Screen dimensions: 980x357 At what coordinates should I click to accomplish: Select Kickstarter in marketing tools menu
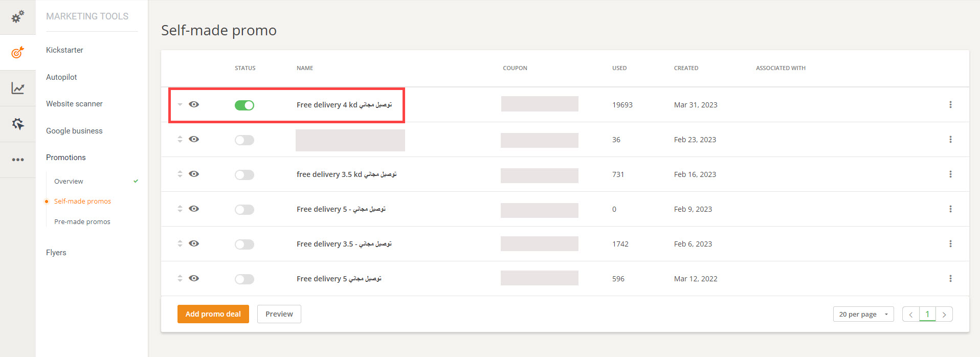pyautogui.click(x=64, y=50)
